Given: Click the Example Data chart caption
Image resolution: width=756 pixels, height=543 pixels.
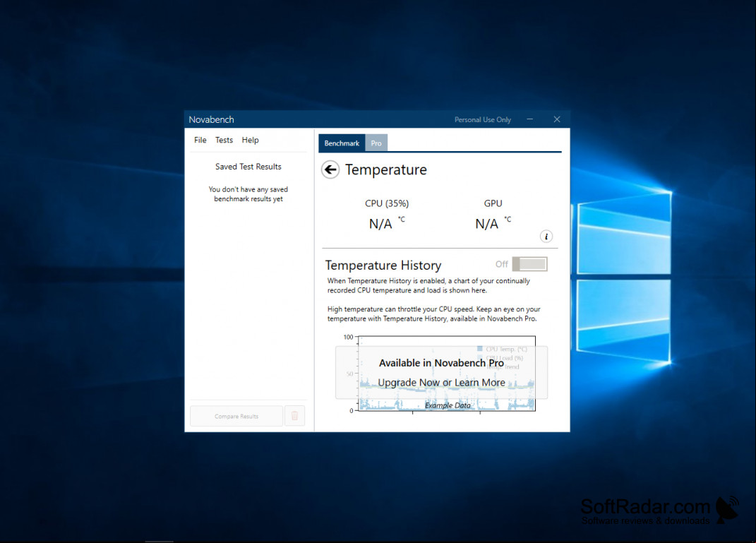Looking at the screenshot, I should (x=448, y=405).
